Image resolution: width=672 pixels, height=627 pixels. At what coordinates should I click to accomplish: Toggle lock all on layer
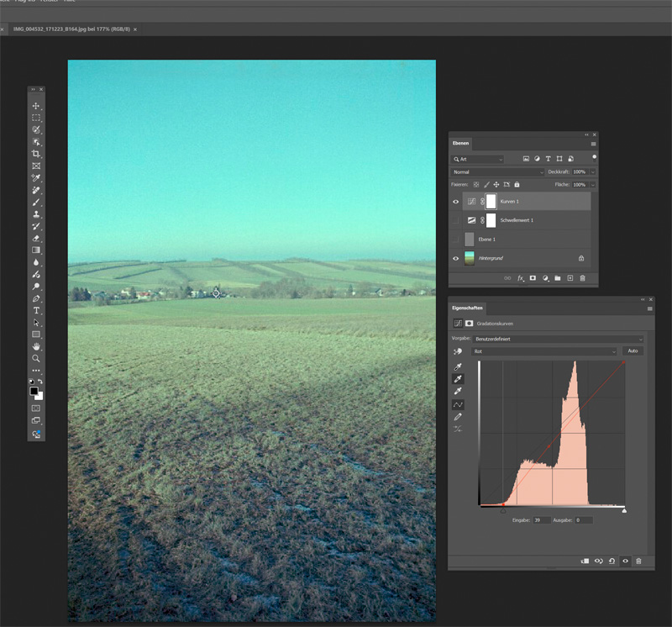517,184
